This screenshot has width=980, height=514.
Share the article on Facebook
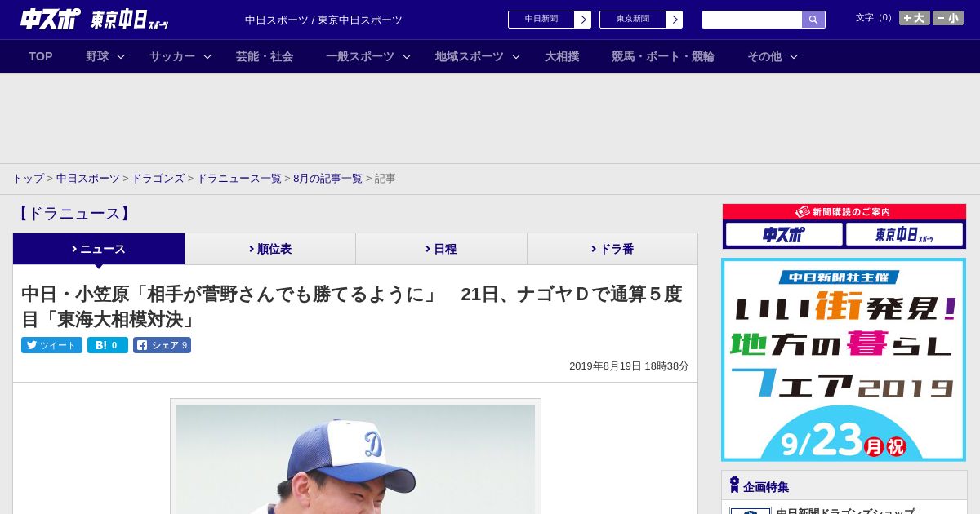tap(162, 345)
